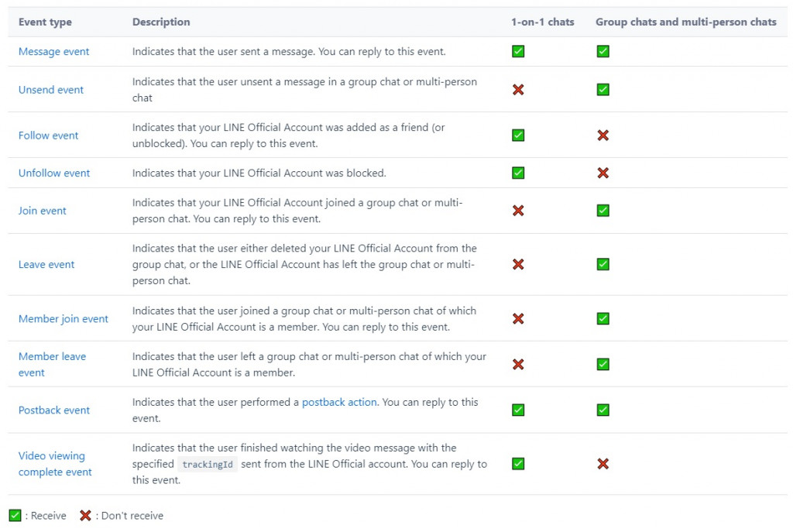
Task: Open the Postback event link
Action: [54, 410]
